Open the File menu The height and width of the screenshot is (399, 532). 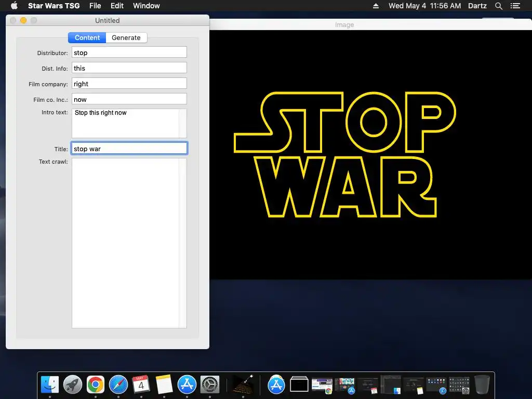point(95,6)
